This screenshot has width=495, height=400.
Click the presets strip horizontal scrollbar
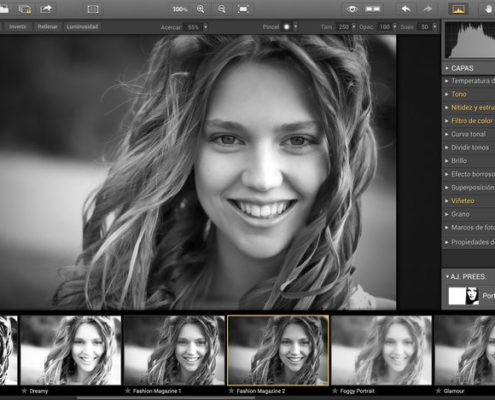pos(166,398)
